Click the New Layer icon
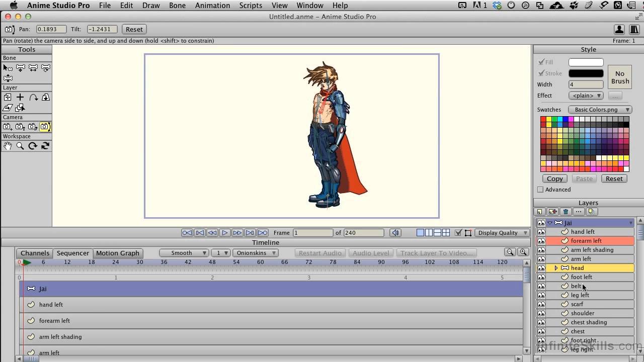The image size is (644, 362). click(540, 212)
